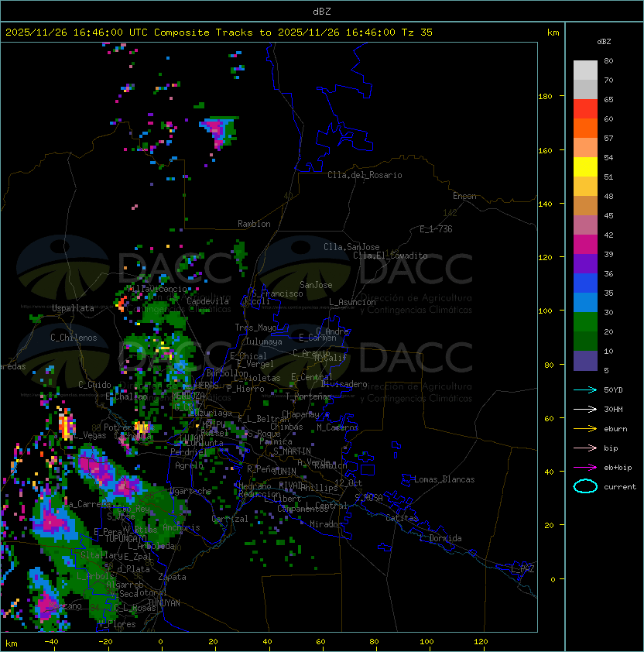Click the 'km' unit label at top-right
The image size is (644, 652).
click(x=553, y=33)
